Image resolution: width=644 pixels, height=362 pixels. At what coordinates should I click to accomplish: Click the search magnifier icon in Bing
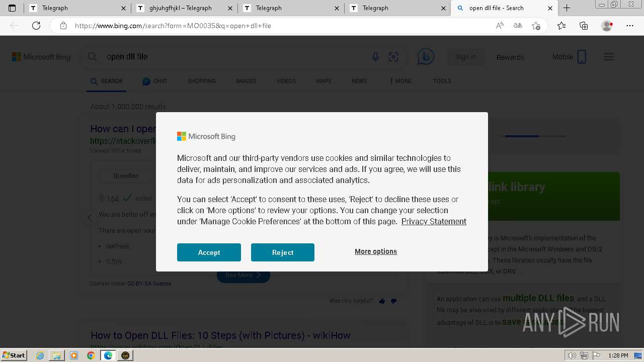pos(93,57)
